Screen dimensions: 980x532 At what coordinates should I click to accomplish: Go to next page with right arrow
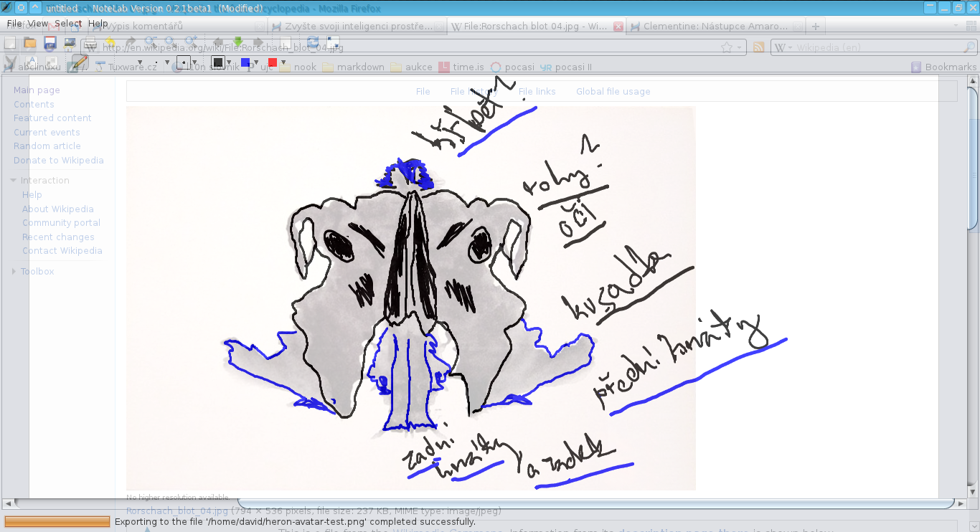point(258,43)
